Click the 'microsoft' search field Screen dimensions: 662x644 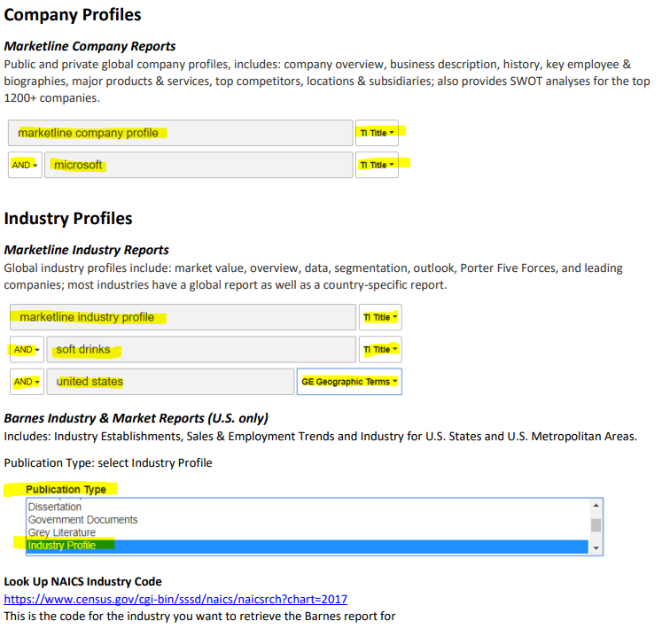[199, 165]
